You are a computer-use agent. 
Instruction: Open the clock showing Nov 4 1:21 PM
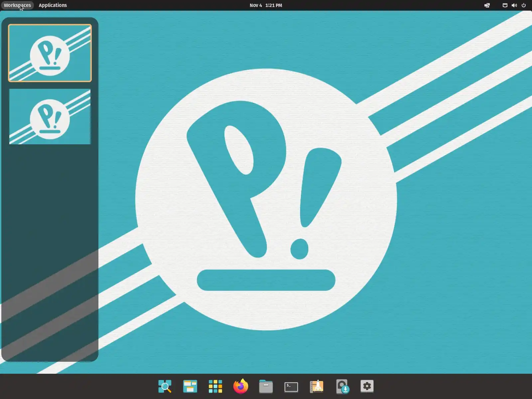[266, 5]
